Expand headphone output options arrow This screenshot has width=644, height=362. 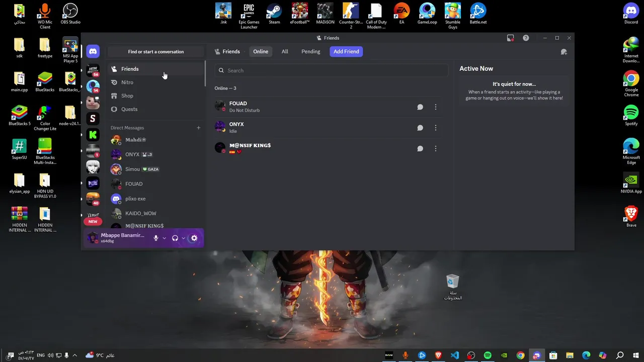(184, 238)
